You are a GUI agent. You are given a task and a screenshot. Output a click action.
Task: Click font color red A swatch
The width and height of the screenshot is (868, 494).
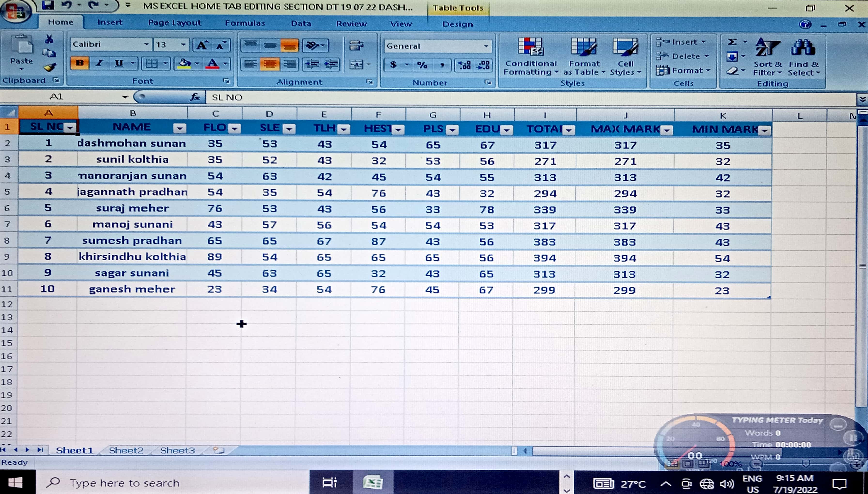pyautogui.click(x=212, y=63)
